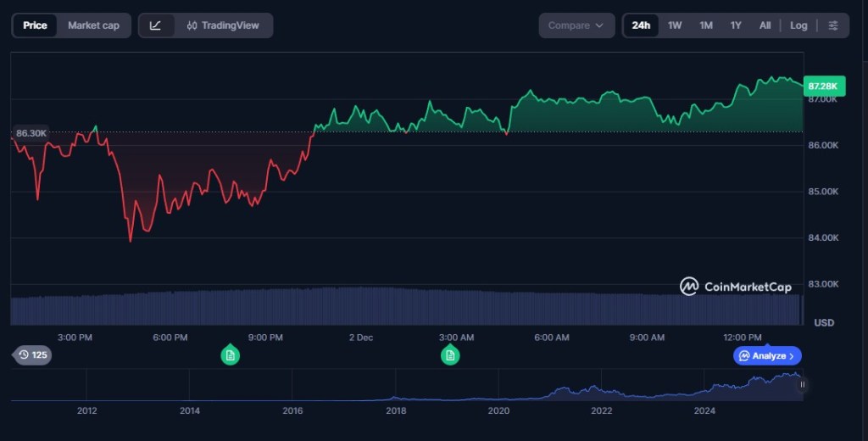Toggle the Log scale option
Screen dimensions: 868x441
point(798,25)
